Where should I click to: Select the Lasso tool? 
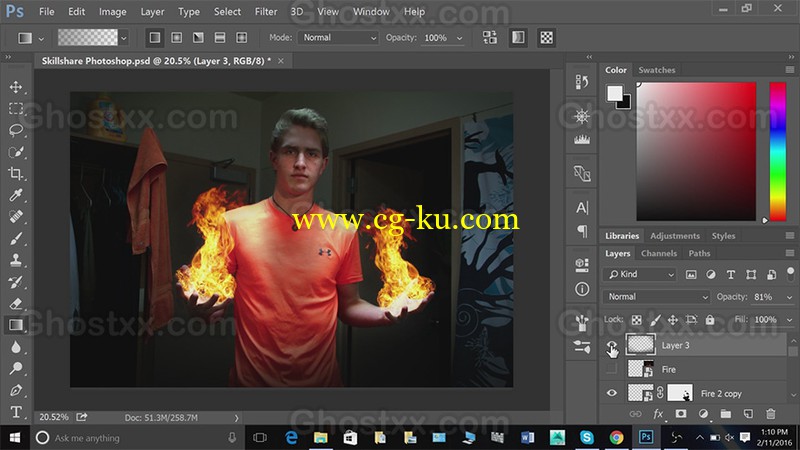point(16,130)
